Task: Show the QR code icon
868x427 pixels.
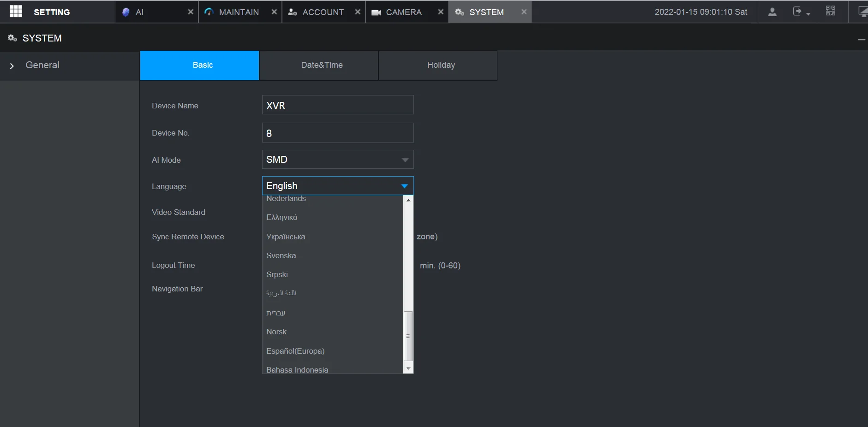Action: click(831, 11)
